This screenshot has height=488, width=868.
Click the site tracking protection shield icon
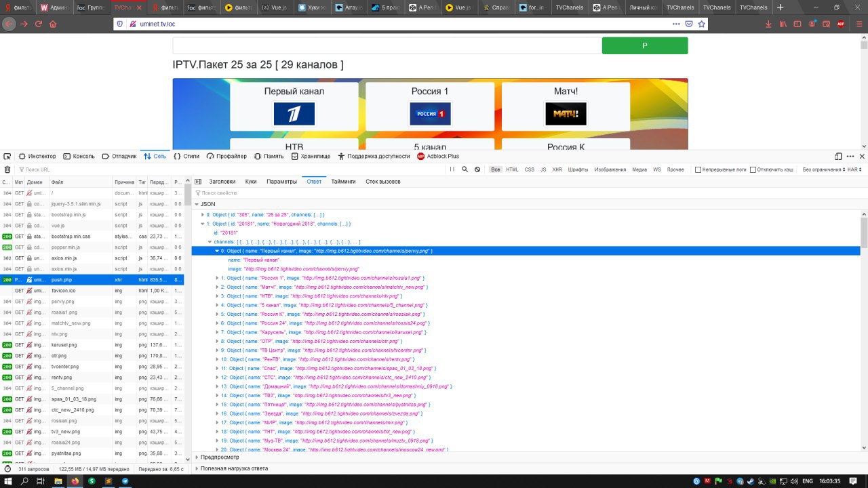pyautogui.click(x=121, y=24)
